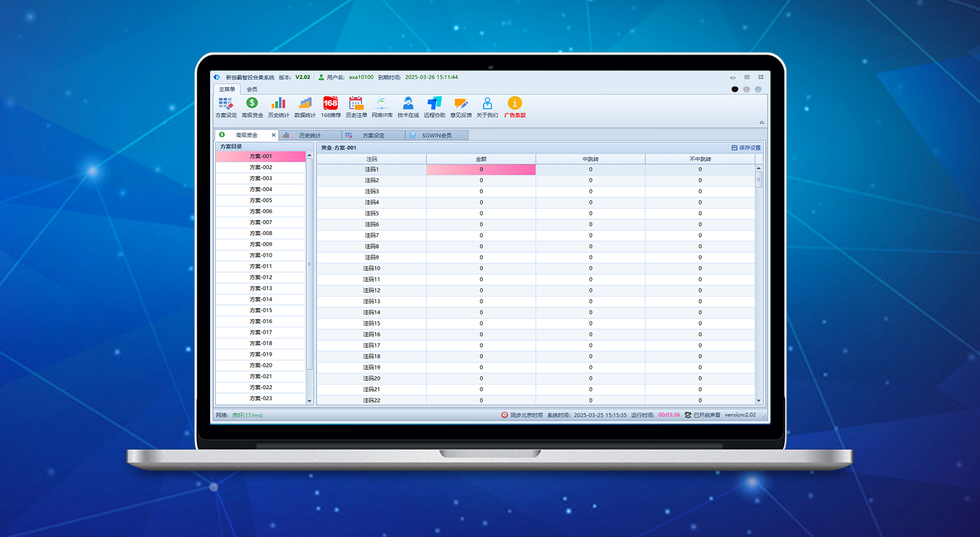Toggle sound via 已开启声音 in status bar
980x537 pixels.
point(703,415)
